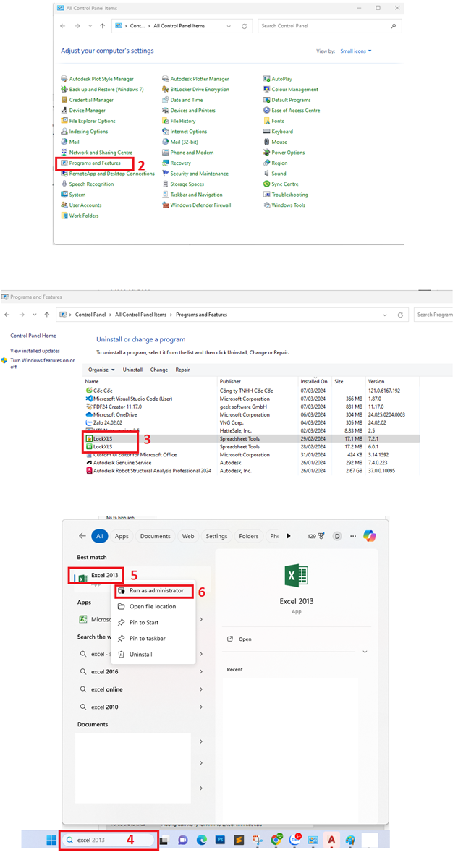Open Back up and Restore (Windows 7) icon
This screenshot has height=868, width=458.
pos(64,90)
